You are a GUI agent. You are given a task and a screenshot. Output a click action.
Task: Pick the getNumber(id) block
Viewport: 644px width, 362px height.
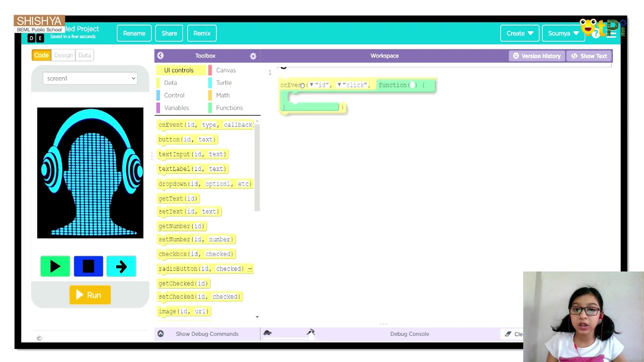pos(181,226)
